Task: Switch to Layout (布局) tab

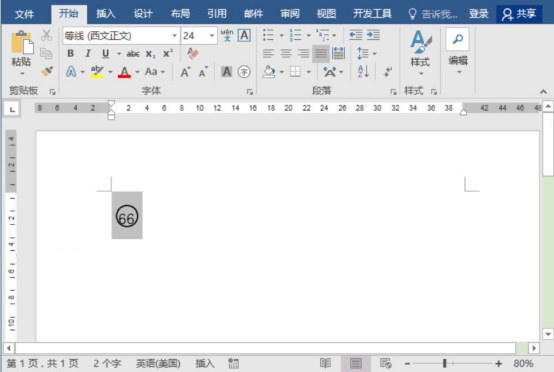Action: [x=180, y=14]
